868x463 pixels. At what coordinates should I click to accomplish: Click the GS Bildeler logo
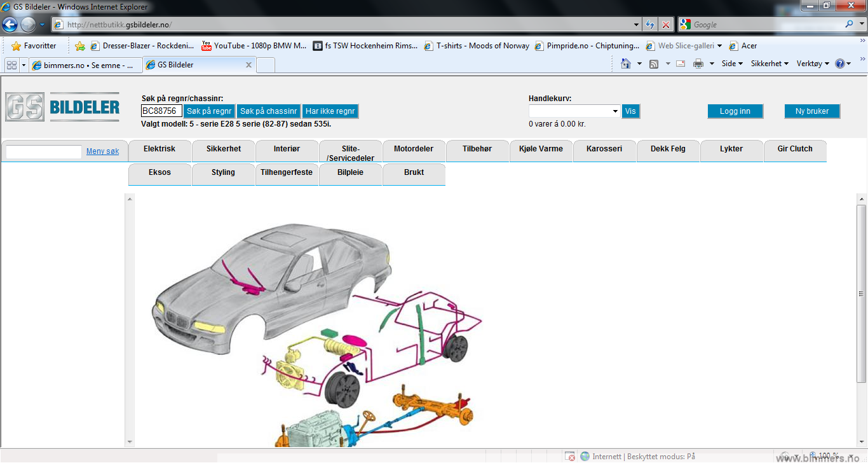click(x=63, y=107)
